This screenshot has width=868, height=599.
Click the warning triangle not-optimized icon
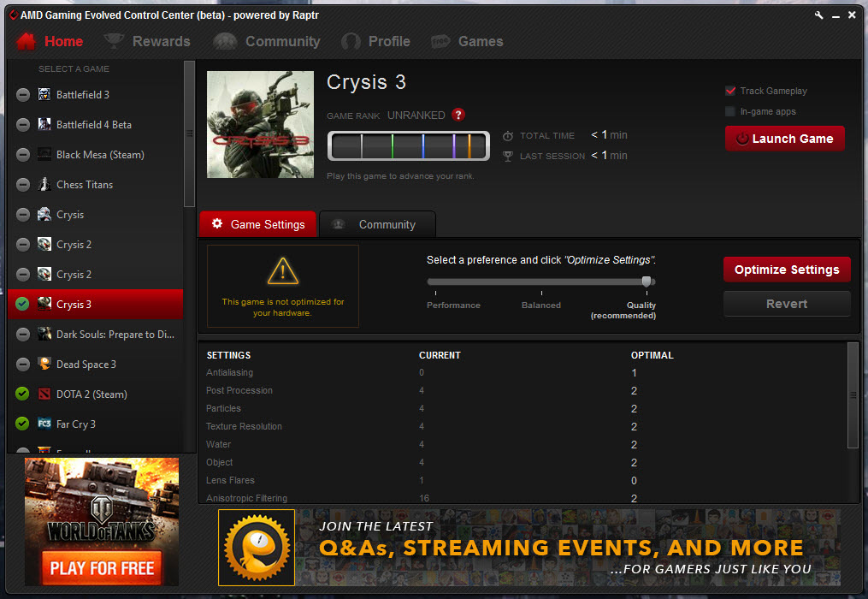click(283, 271)
